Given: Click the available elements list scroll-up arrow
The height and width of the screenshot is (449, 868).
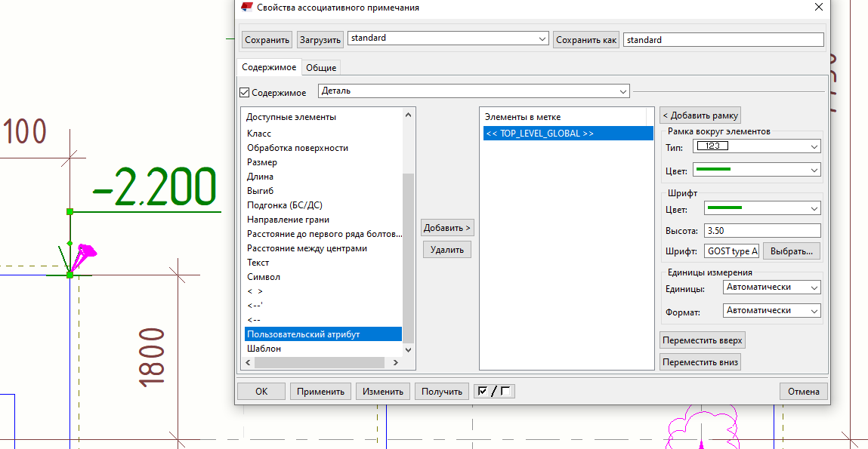Looking at the screenshot, I should click(409, 115).
